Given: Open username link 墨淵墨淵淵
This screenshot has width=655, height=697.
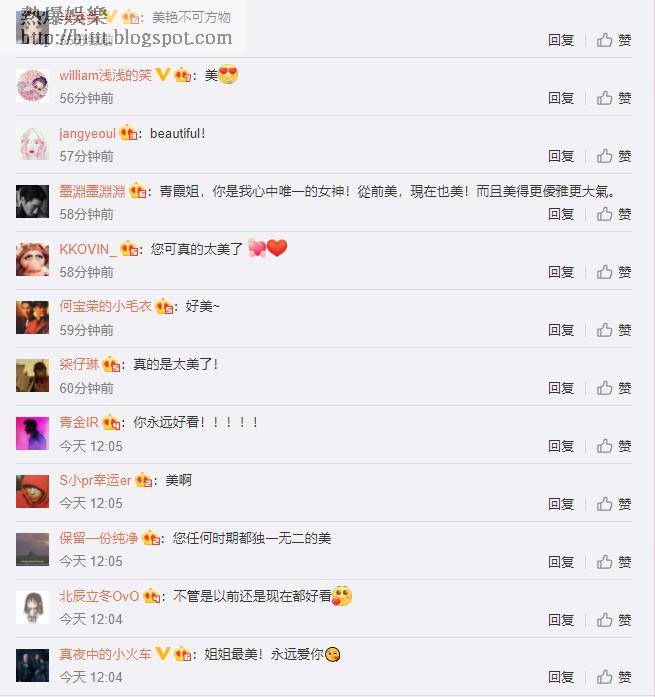Looking at the screenshot, I should click(x=92, y=191).
